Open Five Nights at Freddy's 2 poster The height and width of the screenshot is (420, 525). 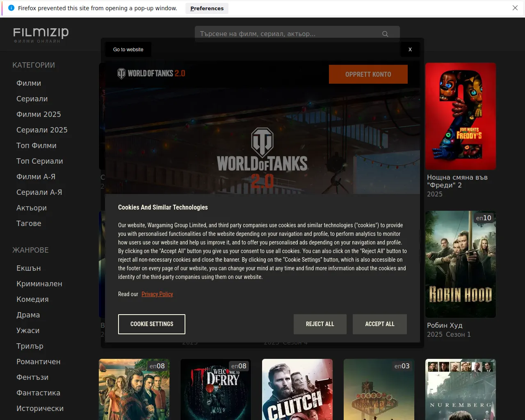[461, 116]
